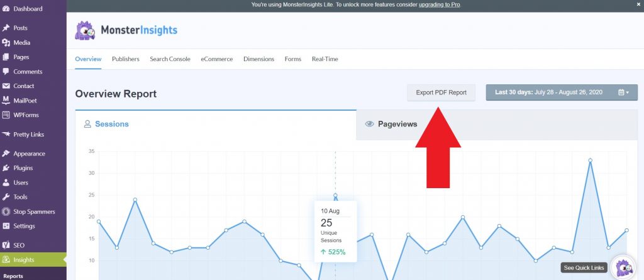Click Export PDF Report button
This screenshot has width=644, height=280.
click(441, 92)
